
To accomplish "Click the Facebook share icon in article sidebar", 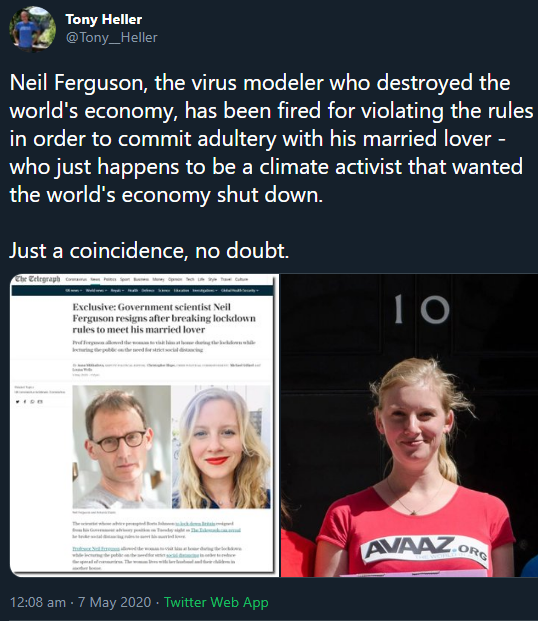I will point(25,402).
